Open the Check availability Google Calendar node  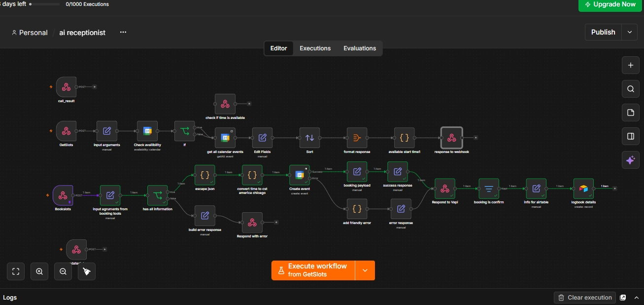coord(147,131)
